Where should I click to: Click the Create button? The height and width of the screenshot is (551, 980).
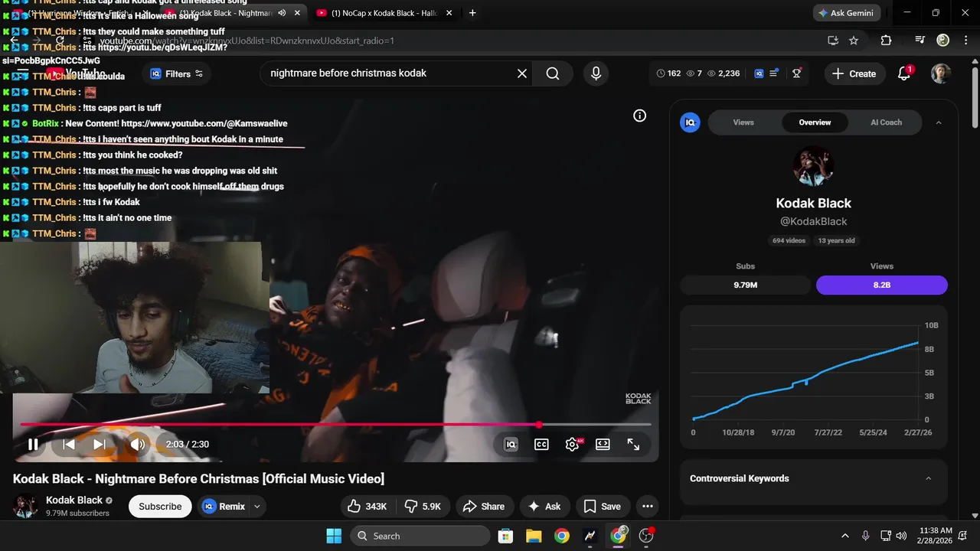854,73
